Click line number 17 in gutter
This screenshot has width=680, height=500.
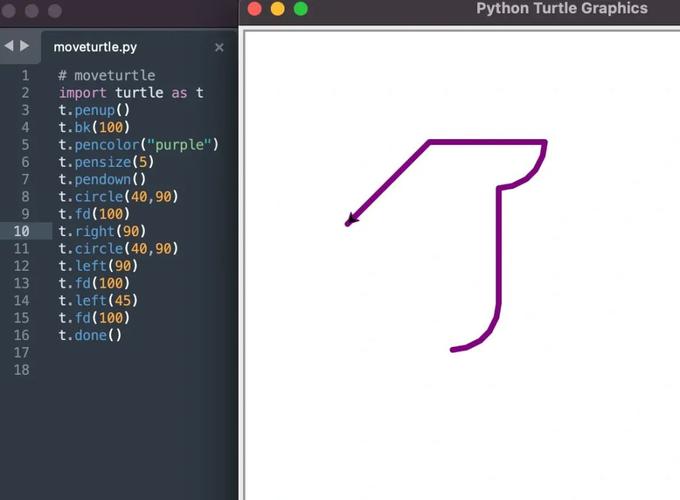21,353
